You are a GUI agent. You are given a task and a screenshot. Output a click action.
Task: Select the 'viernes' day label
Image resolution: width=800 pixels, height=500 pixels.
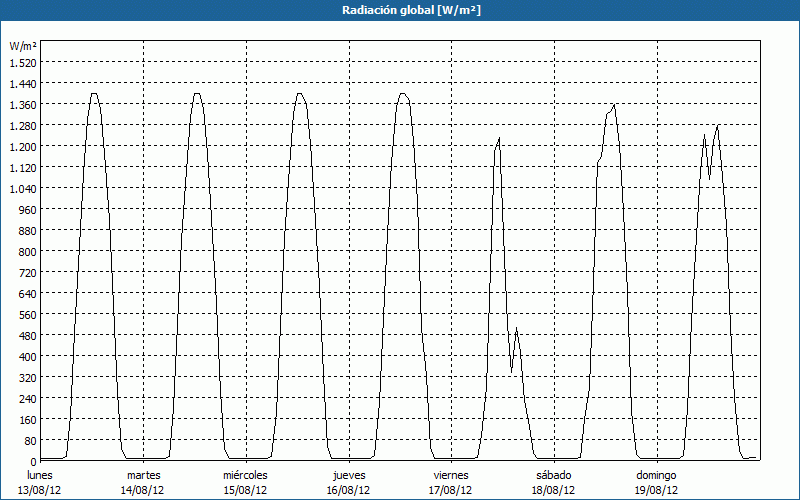tap(451, 475)
